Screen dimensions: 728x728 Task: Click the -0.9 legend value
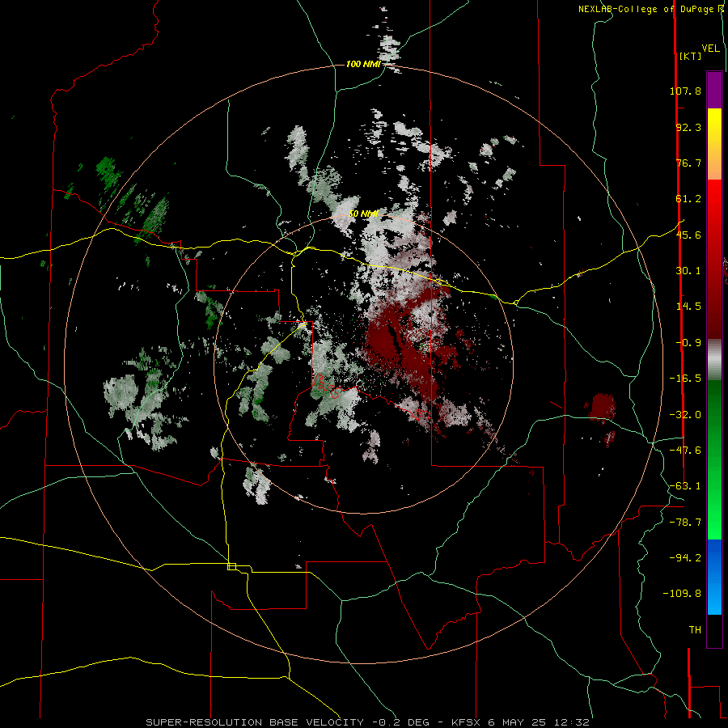tap(688, 343)
